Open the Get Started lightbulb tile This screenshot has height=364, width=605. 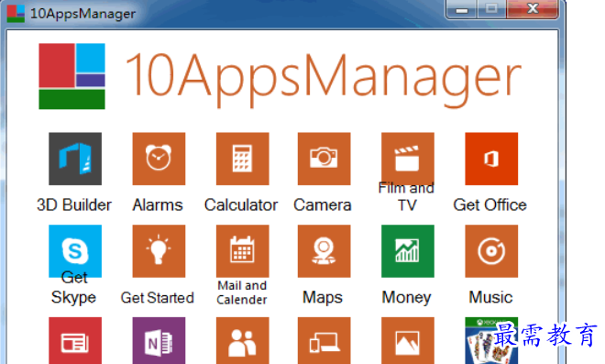[x=159, y=251]
